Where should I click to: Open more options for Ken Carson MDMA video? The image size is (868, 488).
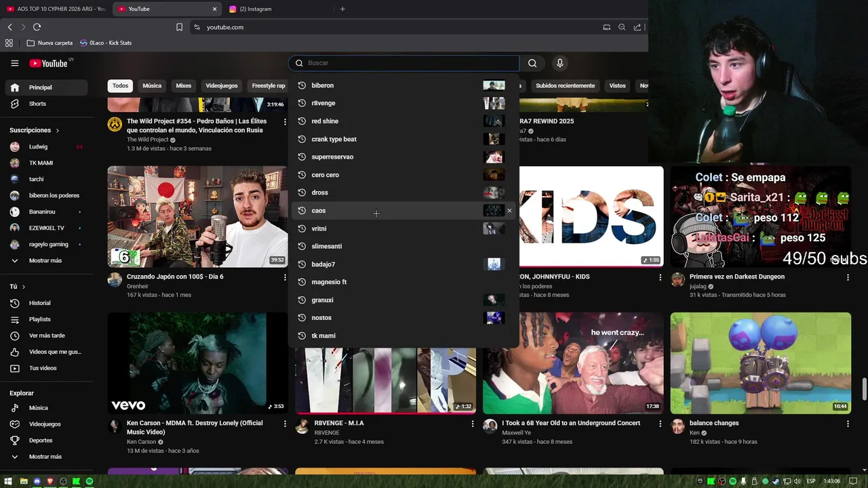(x=285, y=424)
